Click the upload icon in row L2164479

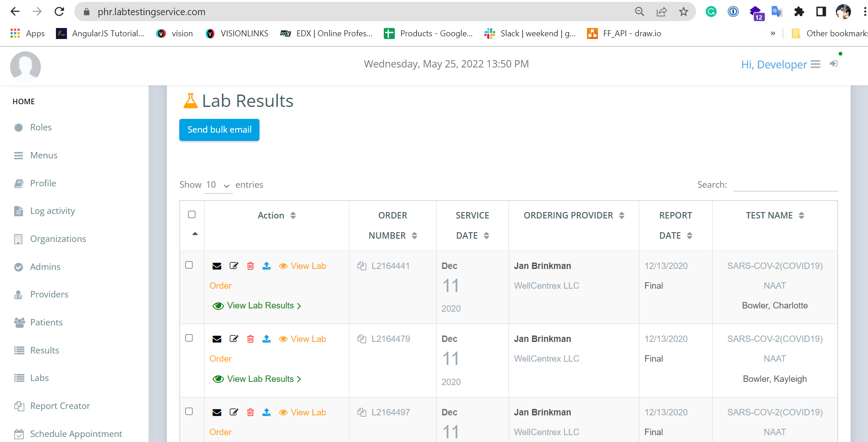pos(266,339)
